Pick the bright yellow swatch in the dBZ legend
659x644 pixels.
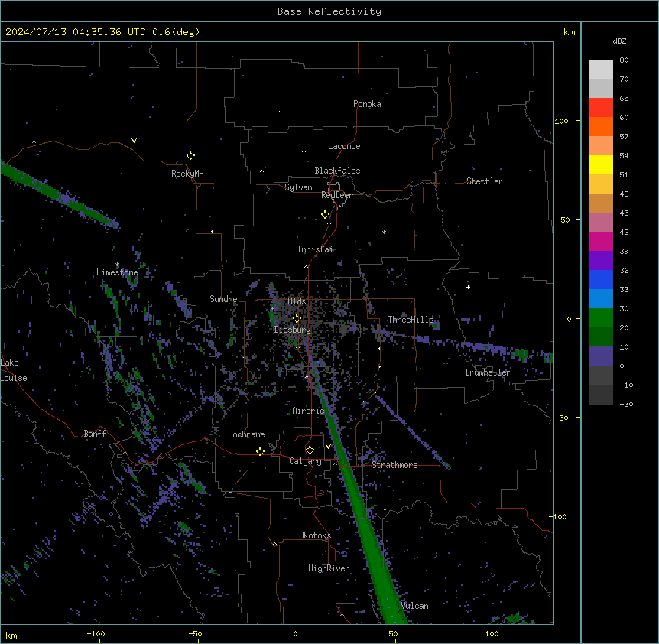pos(601,164)
